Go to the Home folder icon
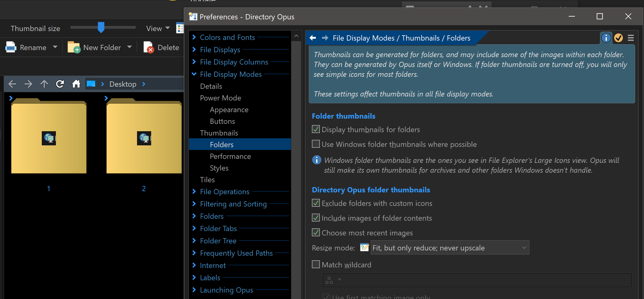644x299 pixels. point(76,84)
